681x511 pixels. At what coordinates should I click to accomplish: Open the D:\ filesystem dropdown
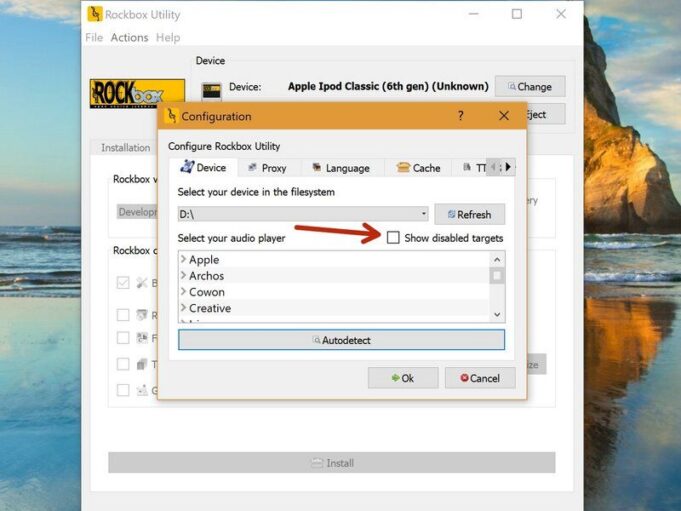point(303,214)
